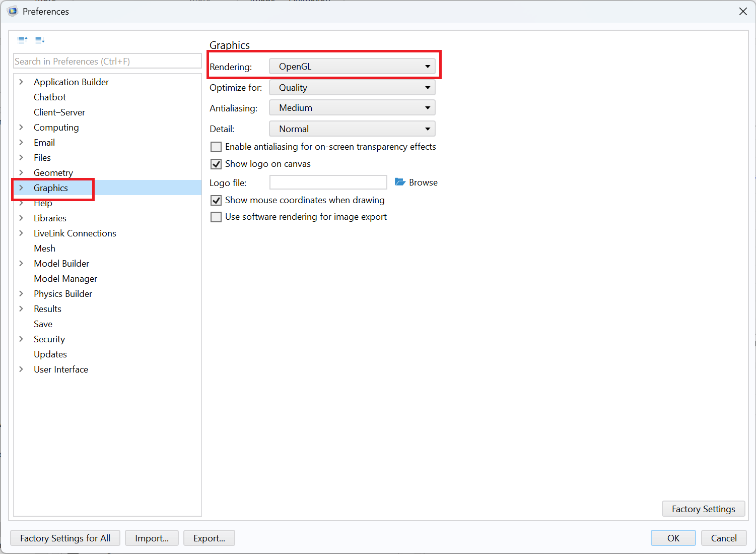Viewport: 756px width, 554px height.
Task: Close the Preferences dialog with the X
Action: click(x=743, y=11)
